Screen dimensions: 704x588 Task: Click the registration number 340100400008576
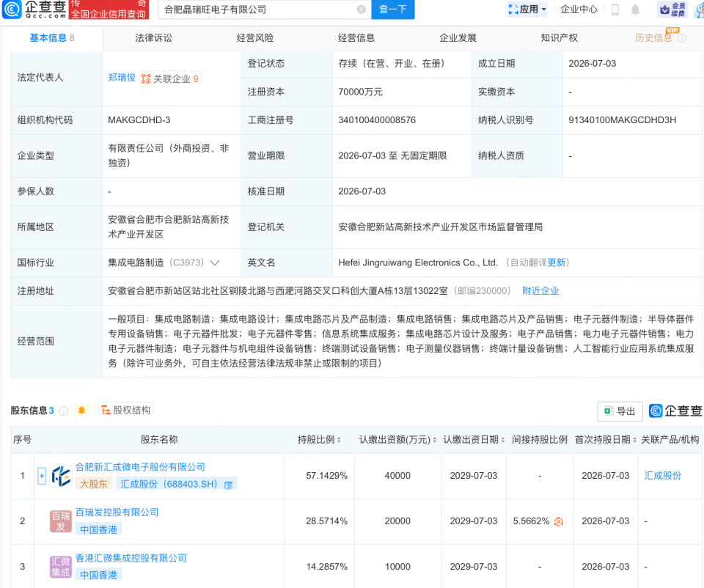377,120
